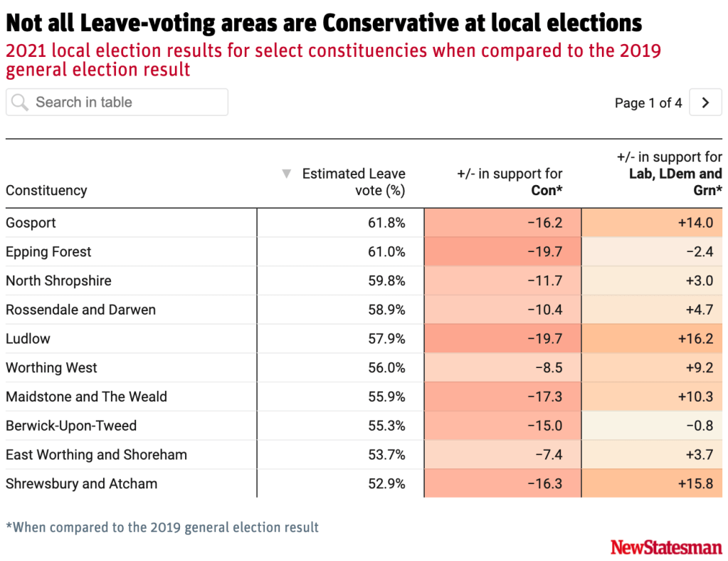Click Epping Forest Con cell −19.7
The image size is (728, 561).
click(545, 252)
